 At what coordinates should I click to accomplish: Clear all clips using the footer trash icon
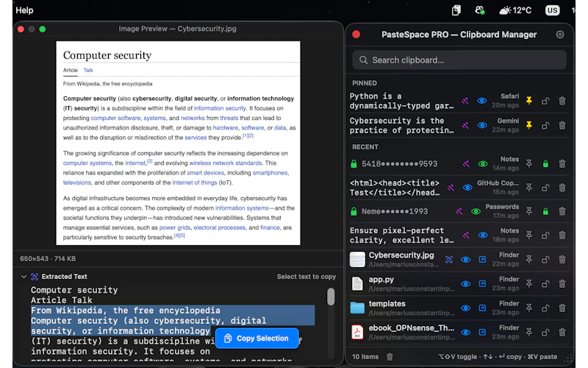point(390,357)
